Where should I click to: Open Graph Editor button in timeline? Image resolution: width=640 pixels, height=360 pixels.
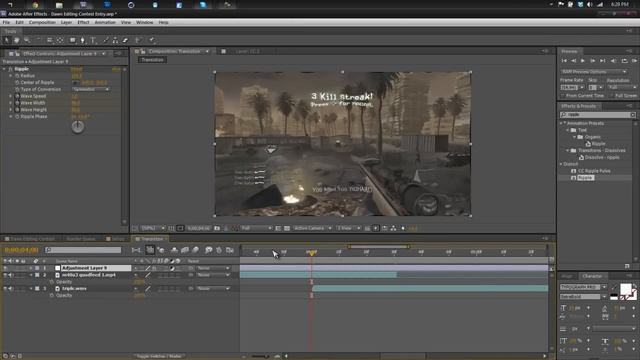[x=230, y=250]
